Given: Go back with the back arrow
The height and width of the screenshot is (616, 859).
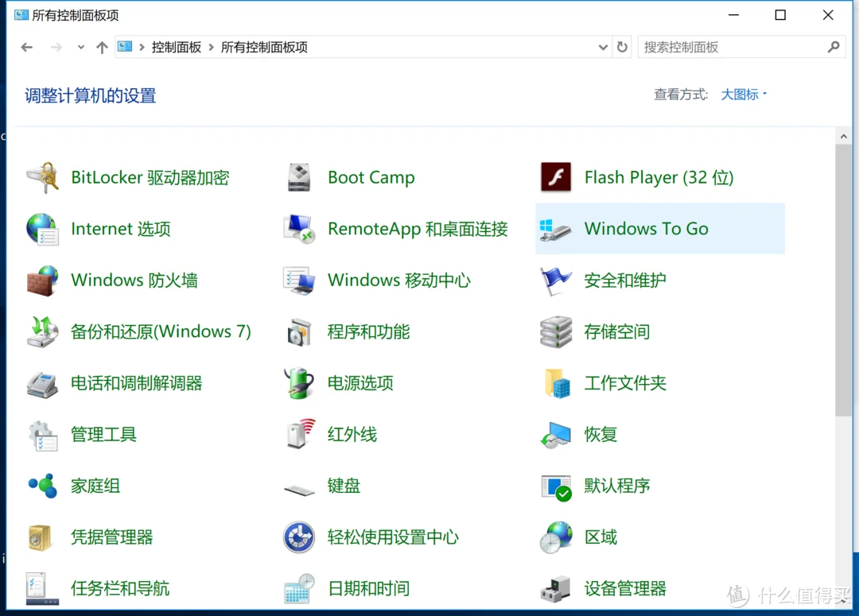Looking at the screenshot, I should point(27,47).
